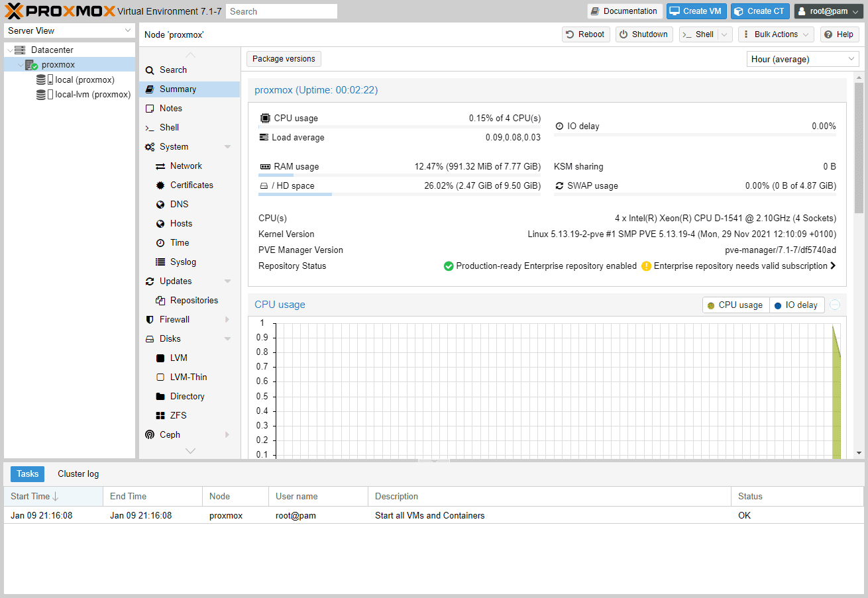The width and height of the screenshot is (868, 598).
Task: Click the Help button
Action: click(x=840, y=34)
